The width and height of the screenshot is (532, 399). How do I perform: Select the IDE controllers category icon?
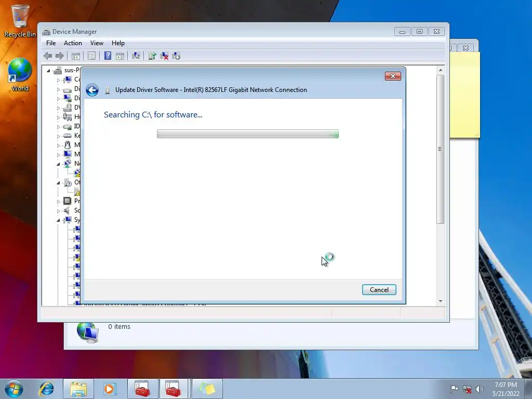(67, 127)
